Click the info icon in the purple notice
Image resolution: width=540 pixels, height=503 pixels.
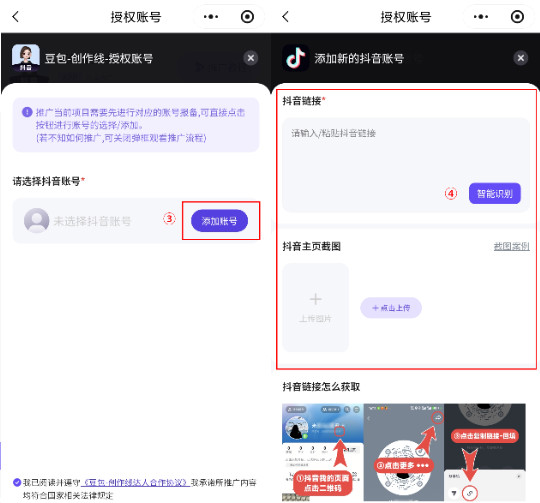click(x=27, y=112)
